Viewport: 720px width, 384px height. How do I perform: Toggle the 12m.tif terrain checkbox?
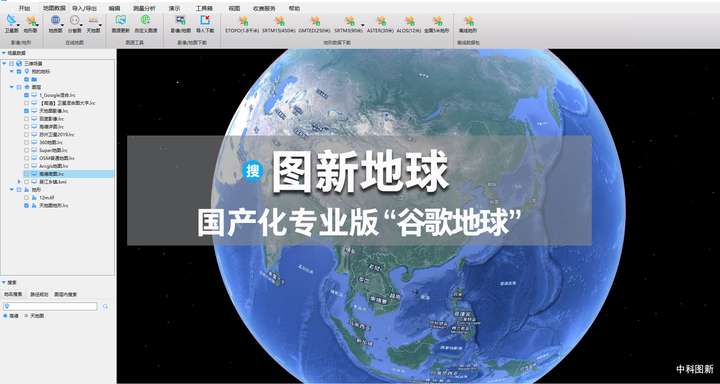click(27, 198)
